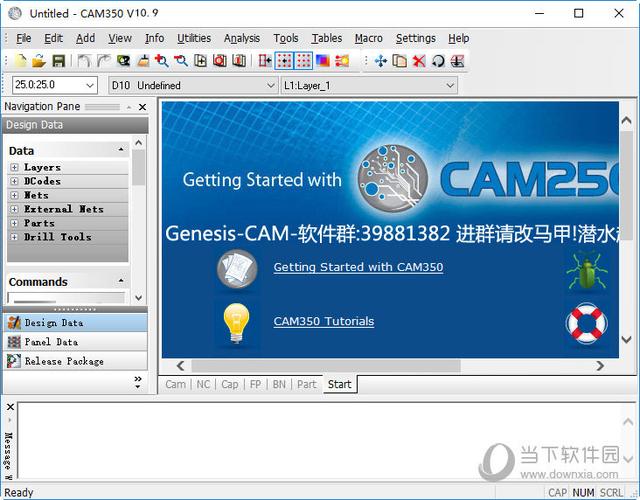Select the Copy tool icon

click(x=400, y=61)
